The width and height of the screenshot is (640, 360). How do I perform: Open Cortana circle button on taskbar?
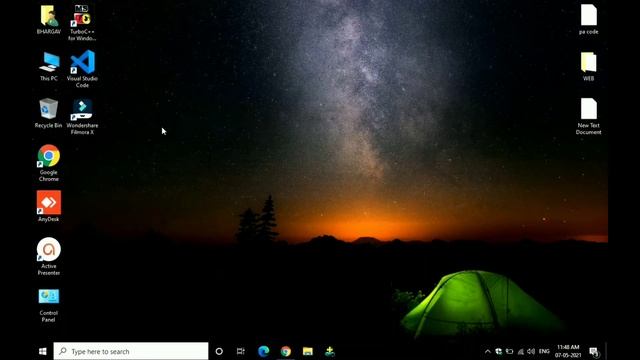click(219, 351)
